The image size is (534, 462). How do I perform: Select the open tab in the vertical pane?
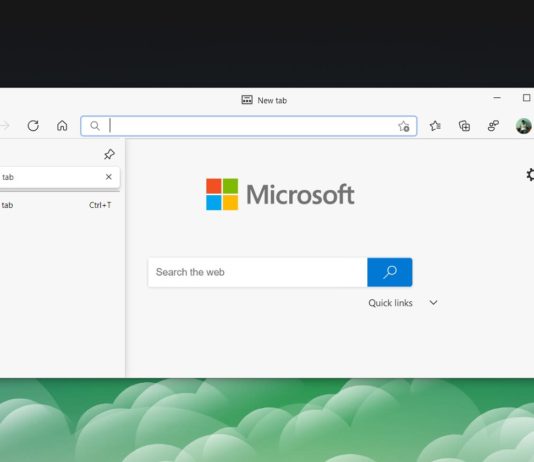60,177
